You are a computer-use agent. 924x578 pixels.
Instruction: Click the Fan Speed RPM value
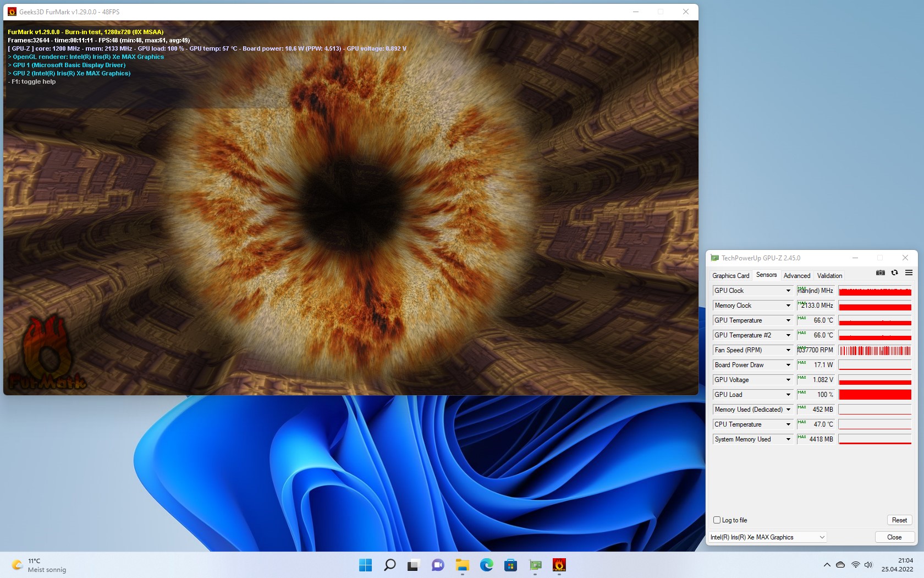point(816,350)
